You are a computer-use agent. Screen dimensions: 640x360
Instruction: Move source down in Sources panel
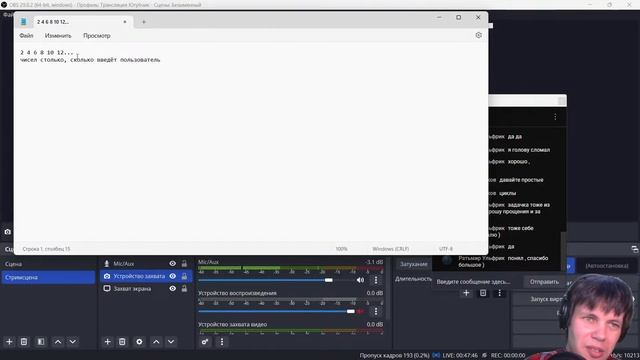[171, 342]
